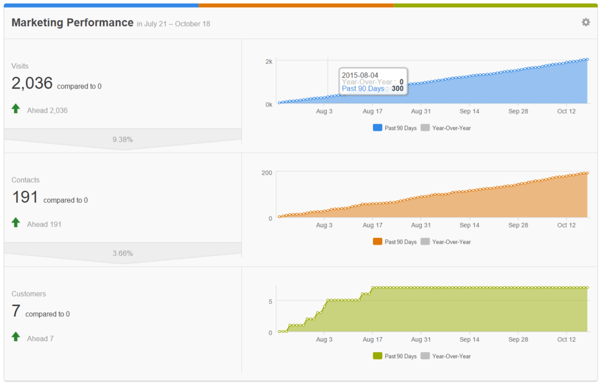Click Aug 17 axis label in Visits chart
The image size is (600, 385).
pyautogui.click(x=372, y=111)
